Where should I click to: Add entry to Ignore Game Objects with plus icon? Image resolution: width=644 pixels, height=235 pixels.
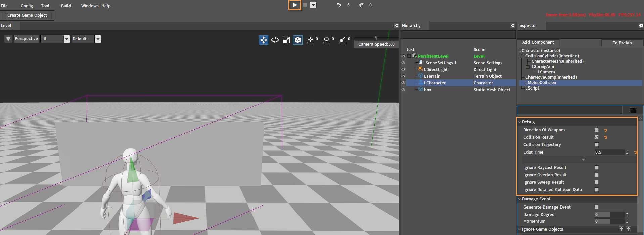tap(621, 229)
